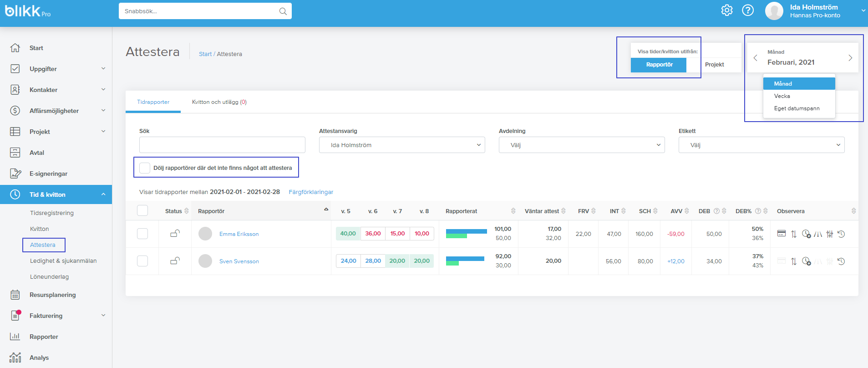The width and height of the screenshot is (868, 368).
Task: Click the blikk Pro logo
Action: coord(28,11)
